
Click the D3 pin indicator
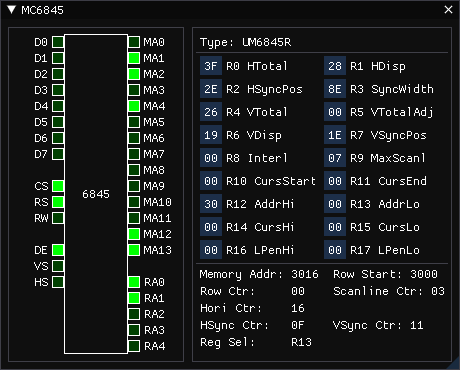tap(58, 90)
